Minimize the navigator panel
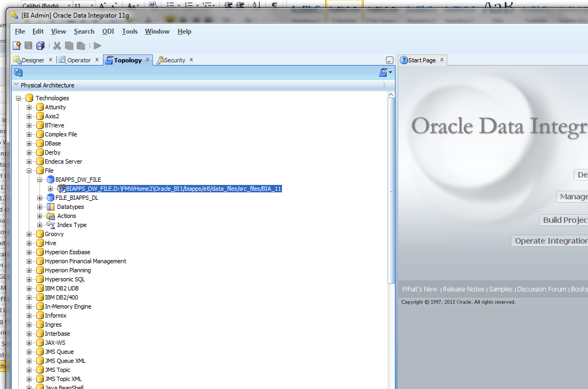The width and height of the screenshot is (588, 389). pyautogui.click(x=389, y=60)
